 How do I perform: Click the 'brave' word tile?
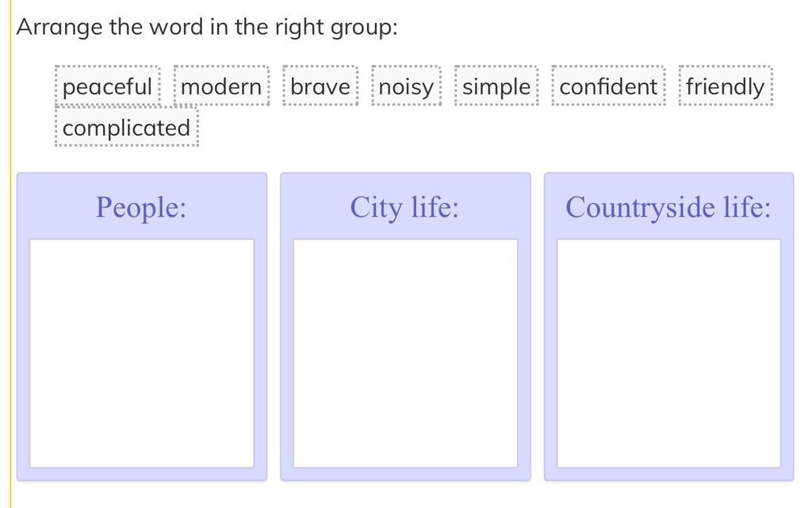[x=320, y=86]
